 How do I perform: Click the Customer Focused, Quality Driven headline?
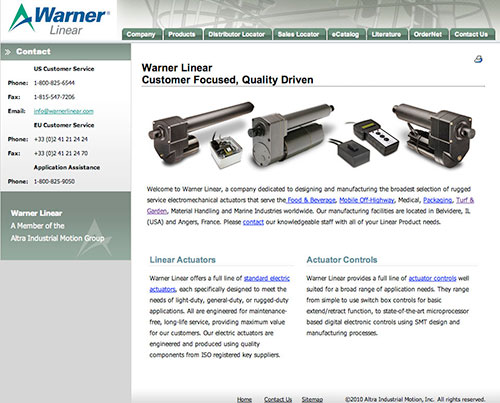227,80
